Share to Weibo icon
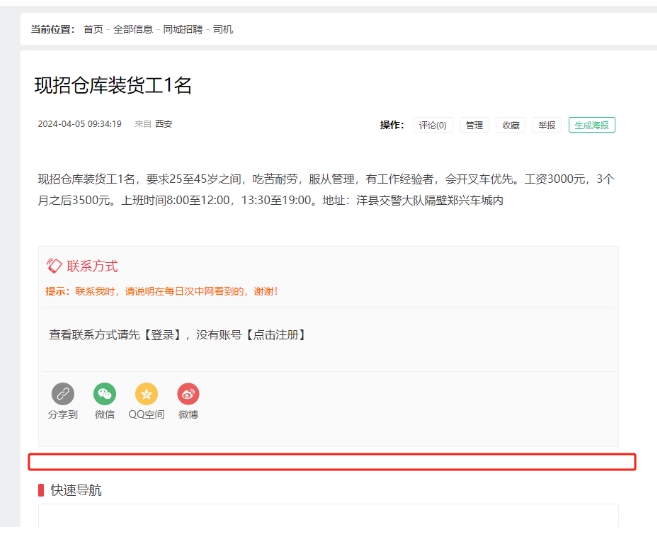 (x=188, y=394)
